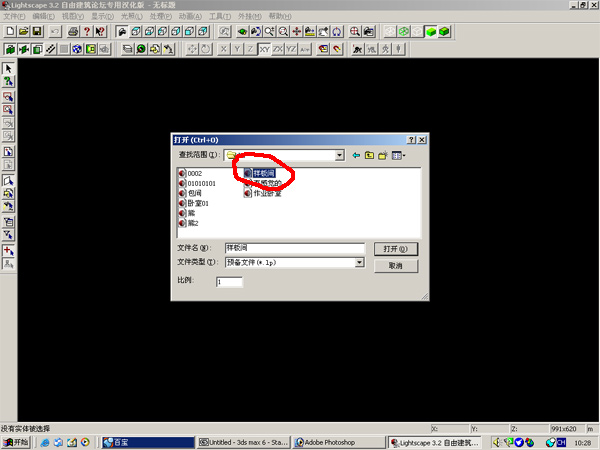The width and height of the screenshot is (600, 450).
Task: Click the Zoom in magnifier with plus icon
Action: tap(269, 31)
